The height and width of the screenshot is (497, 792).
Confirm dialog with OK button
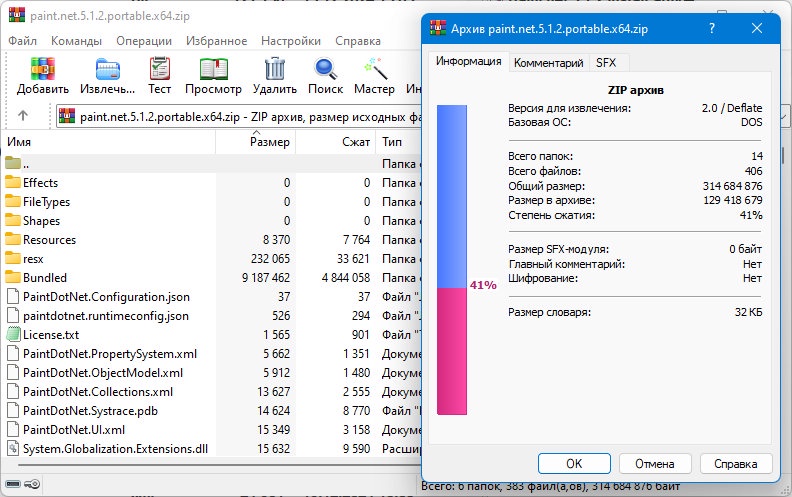point(574,464)
